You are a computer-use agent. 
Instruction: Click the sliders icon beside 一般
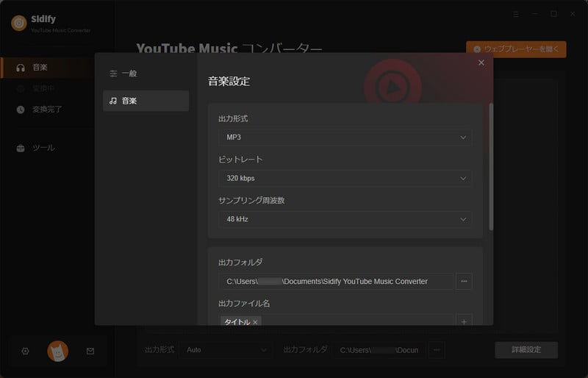113,74
